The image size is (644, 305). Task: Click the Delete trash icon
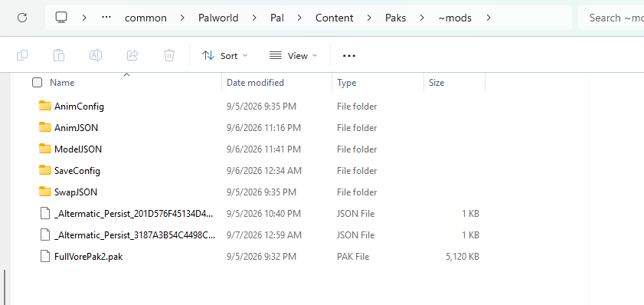169,55
